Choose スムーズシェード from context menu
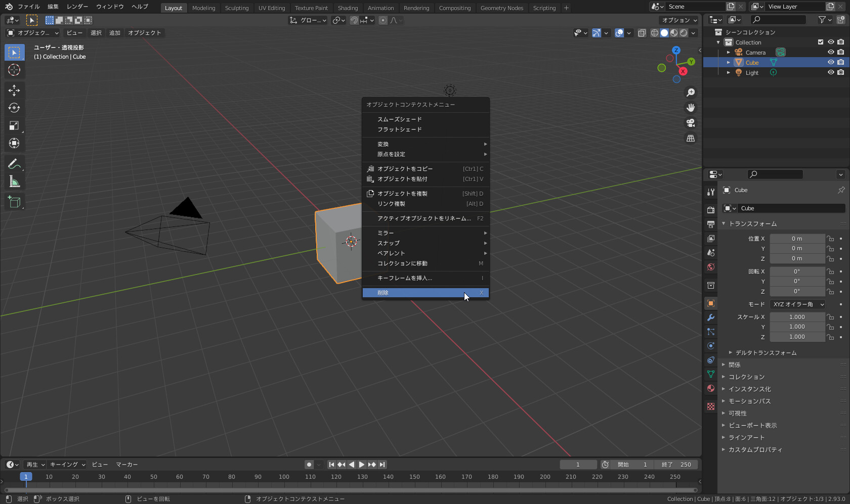The height and width of the screenshot is (504, 850). coord(426,119)
